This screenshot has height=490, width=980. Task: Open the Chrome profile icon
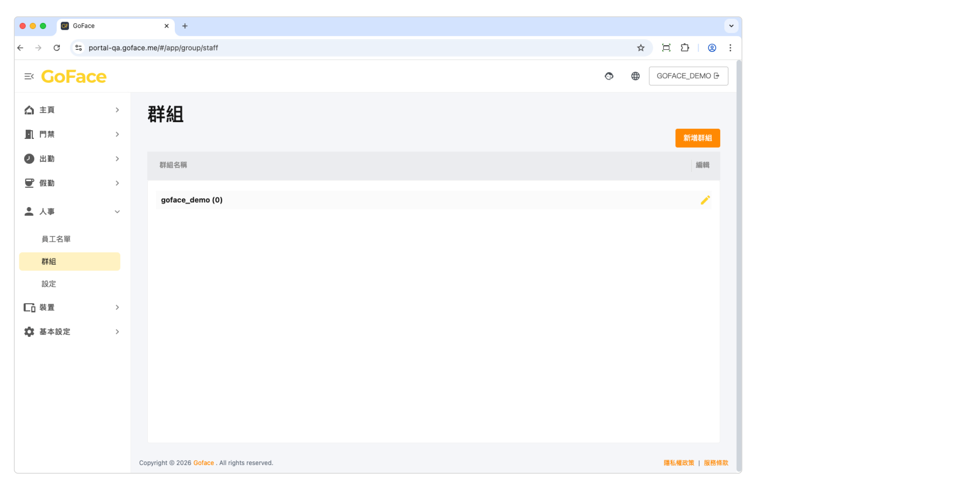712,48
